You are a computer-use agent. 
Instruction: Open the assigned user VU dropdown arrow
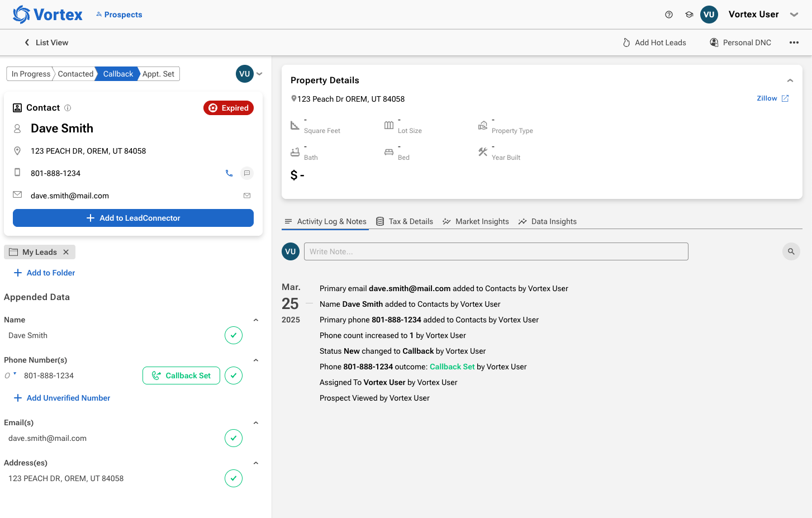click(x=259, y=74)
